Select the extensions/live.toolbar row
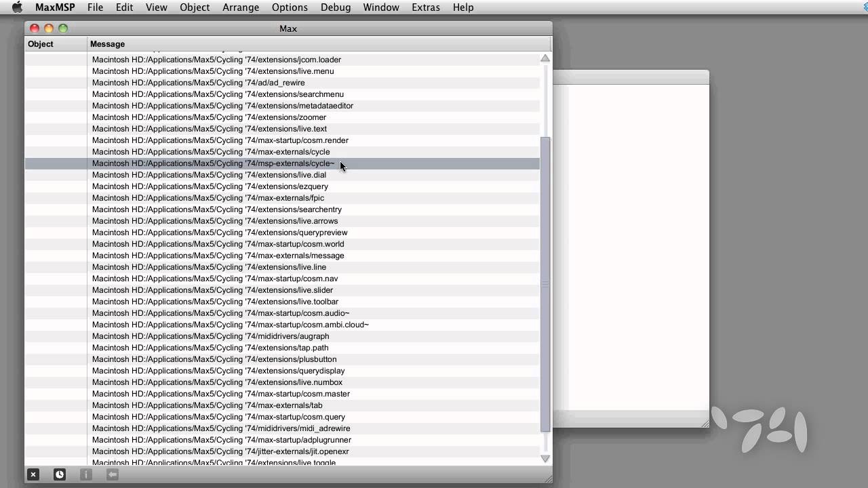The image size is (868, 488). [x=282, y=302]
